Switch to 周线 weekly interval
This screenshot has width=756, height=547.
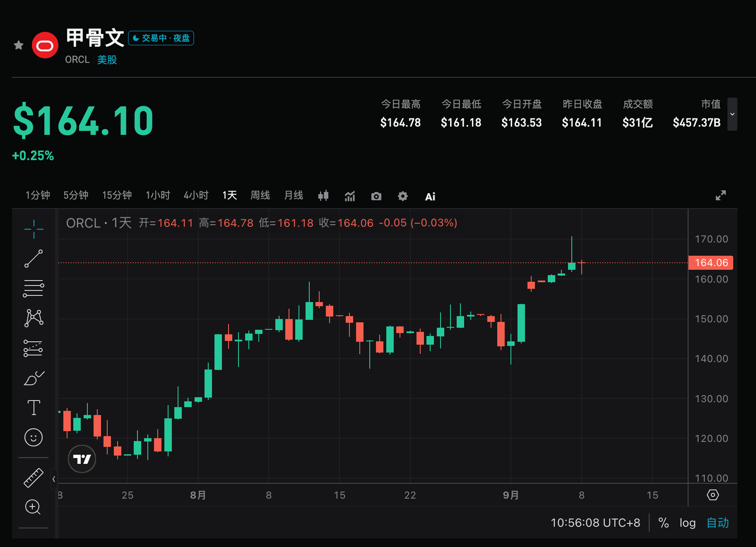(260, 195)
